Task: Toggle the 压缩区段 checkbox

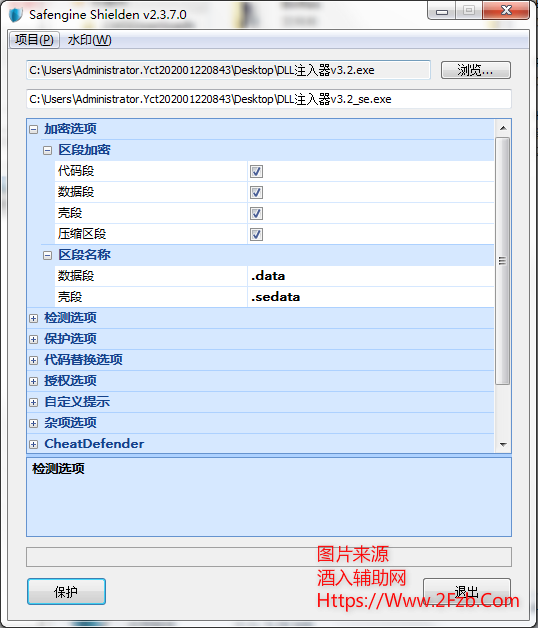Action: tap(256, 234)
